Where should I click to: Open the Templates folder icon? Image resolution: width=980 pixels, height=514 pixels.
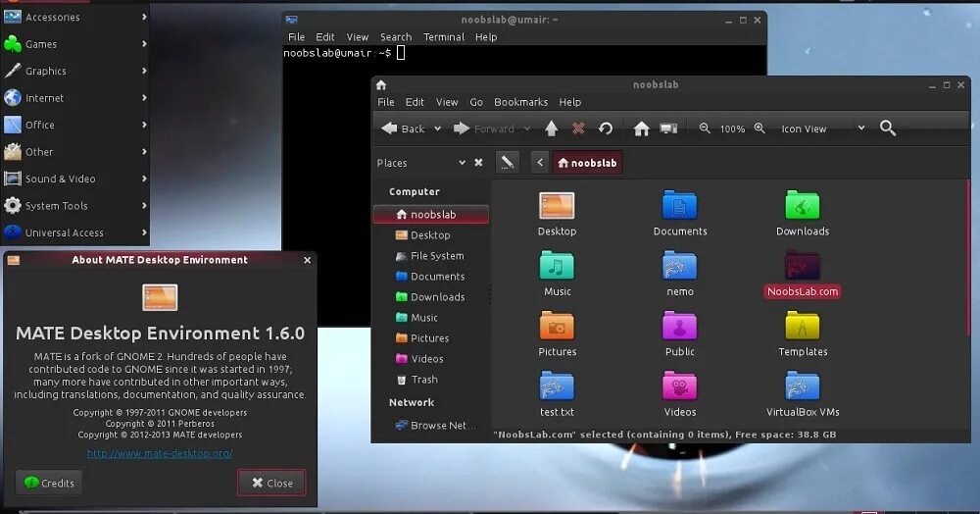[803, 326]
